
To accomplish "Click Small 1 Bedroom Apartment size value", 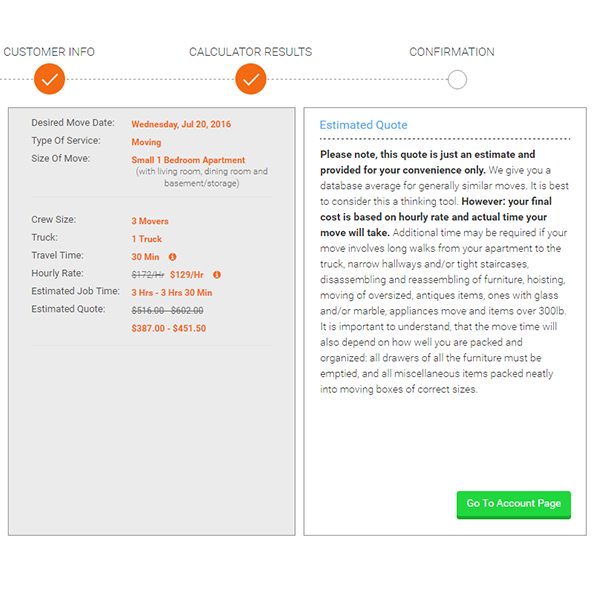I will pyautogui.click(x=188, y=160).
